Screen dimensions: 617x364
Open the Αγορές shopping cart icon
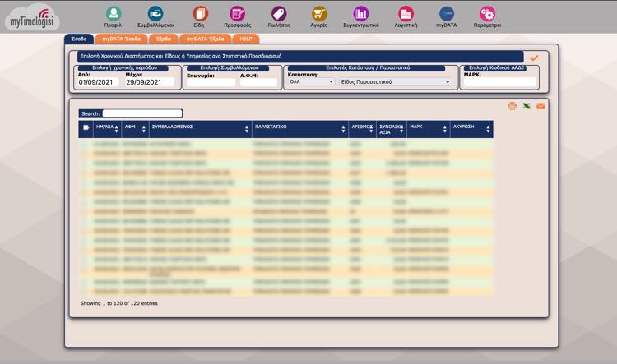pos(319,14)
